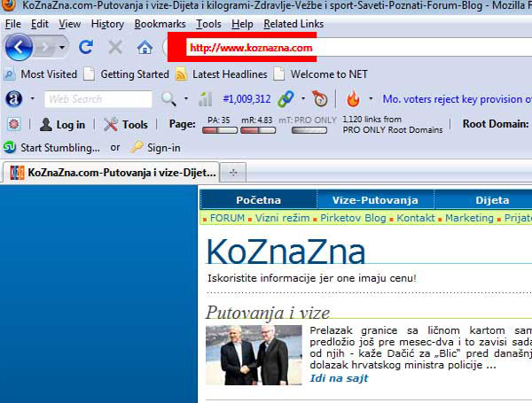
Task: Open the Pirketov Blog link
Action: [x=353, y=218]
